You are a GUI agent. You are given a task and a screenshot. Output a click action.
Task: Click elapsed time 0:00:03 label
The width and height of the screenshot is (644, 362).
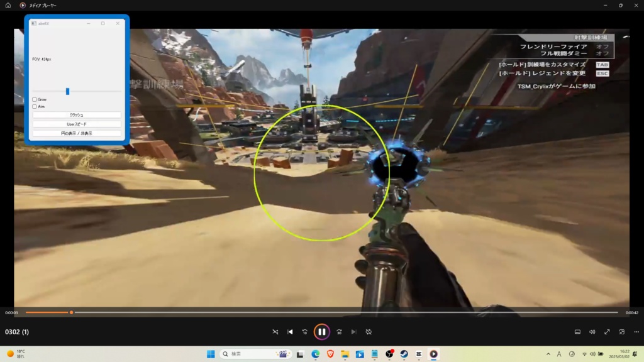point(11,313)
